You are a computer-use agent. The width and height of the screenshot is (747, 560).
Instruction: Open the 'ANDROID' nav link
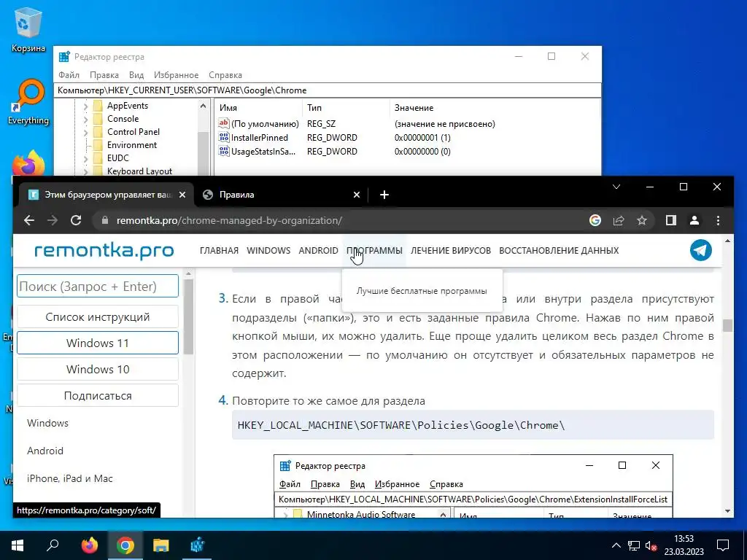coord(318,251)
